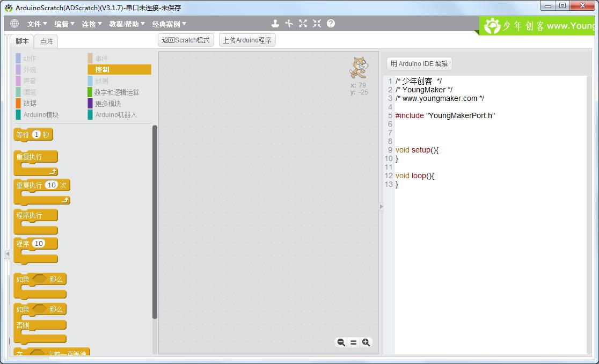Select the 声音 block category
This screenshot has height=364, width=599.
26,81
